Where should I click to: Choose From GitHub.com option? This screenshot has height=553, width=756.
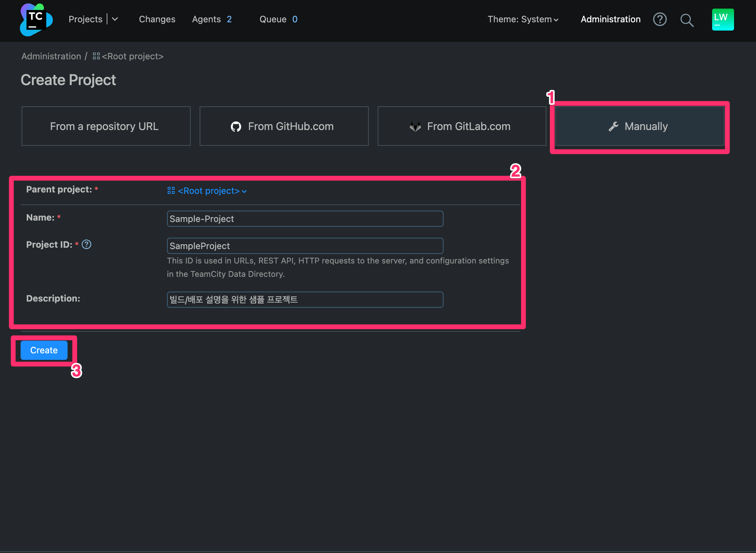pos(284,126)
